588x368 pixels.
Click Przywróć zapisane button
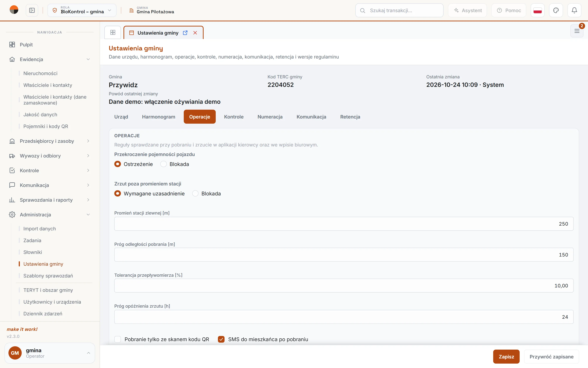click(552, 357)
